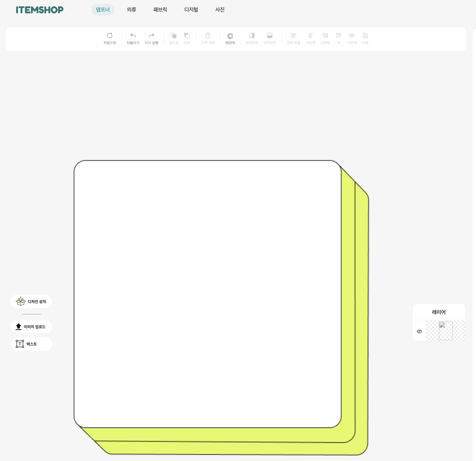Align to bottom with the 아래 icon
Image resolution: width=476 pixels, height=461 pixels.
[x=365, y=36]
